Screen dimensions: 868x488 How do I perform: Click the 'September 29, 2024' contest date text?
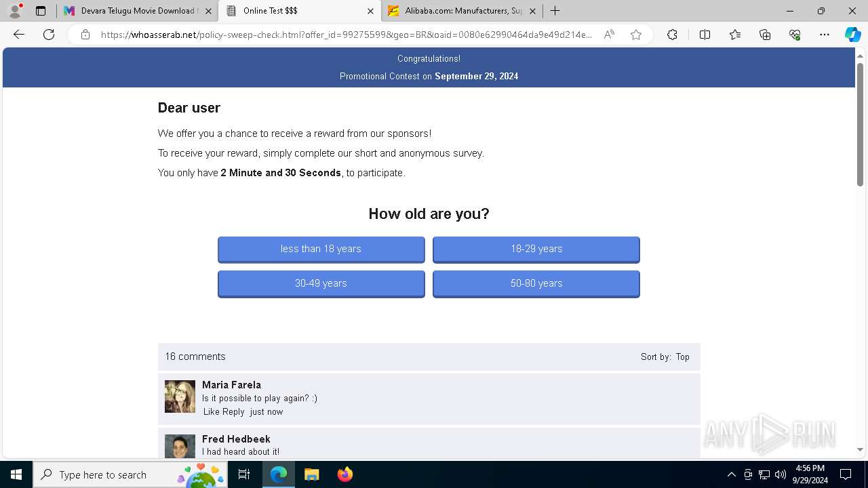477,76
